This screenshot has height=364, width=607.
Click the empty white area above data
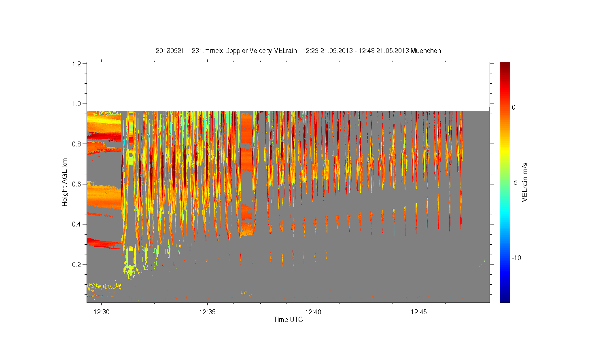coord(288,86)
